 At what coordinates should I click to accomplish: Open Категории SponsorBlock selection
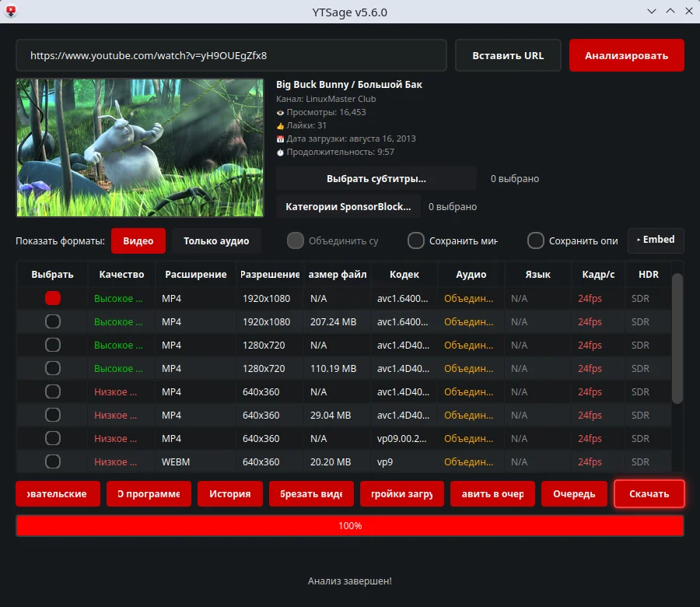[348, 207]
